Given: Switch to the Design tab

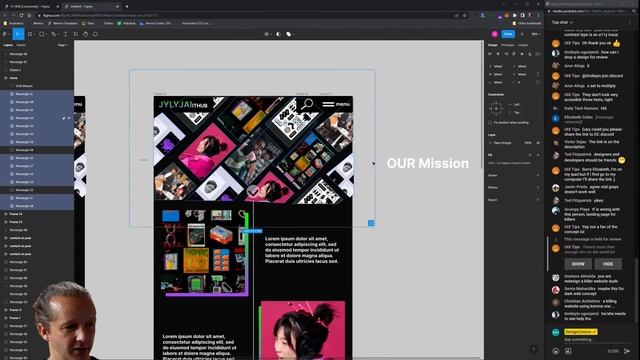Looking at the screenshot, I should (493, 45).
